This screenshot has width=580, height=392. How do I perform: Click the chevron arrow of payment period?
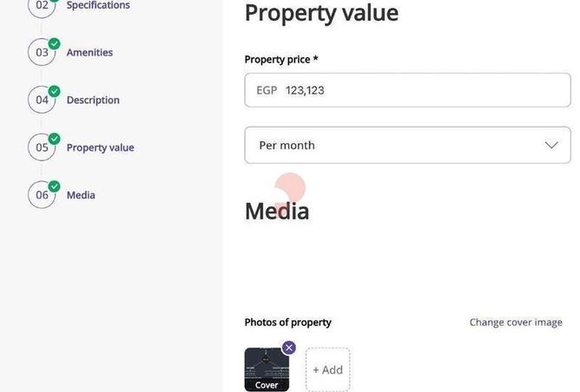click(x=551, y=145)
